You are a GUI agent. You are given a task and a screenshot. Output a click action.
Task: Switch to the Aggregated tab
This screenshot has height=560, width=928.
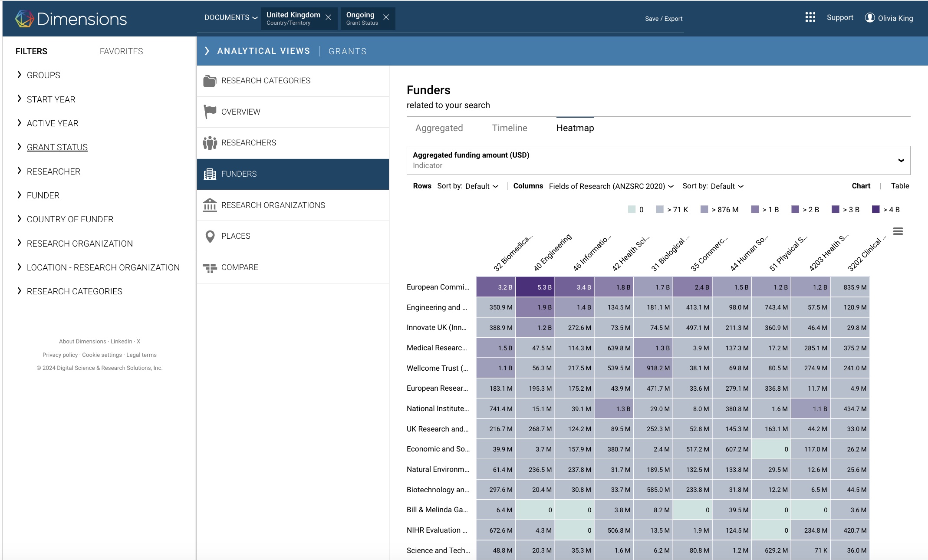pyautogui.click(x=439, y=128)
